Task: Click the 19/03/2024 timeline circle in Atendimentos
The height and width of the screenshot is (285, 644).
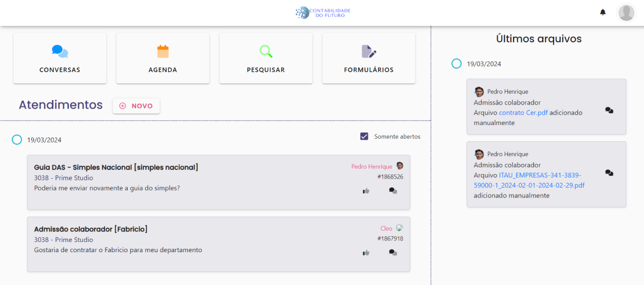Action: (17, 140)
